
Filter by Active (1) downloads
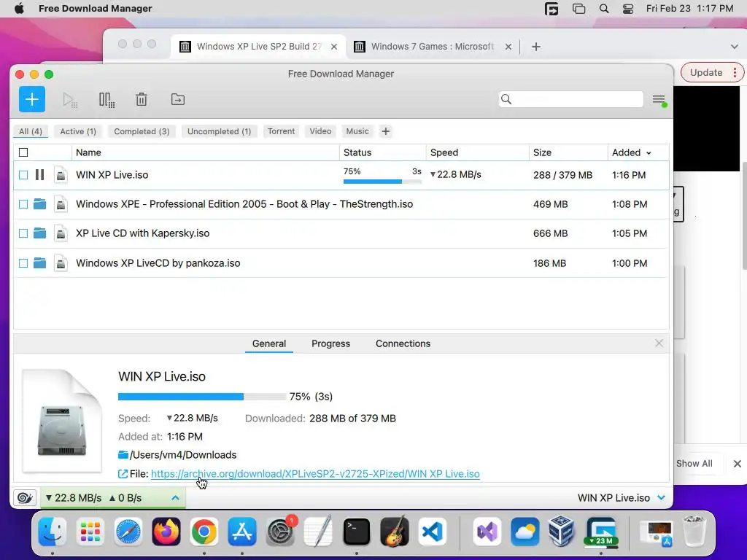click(78, 131)
